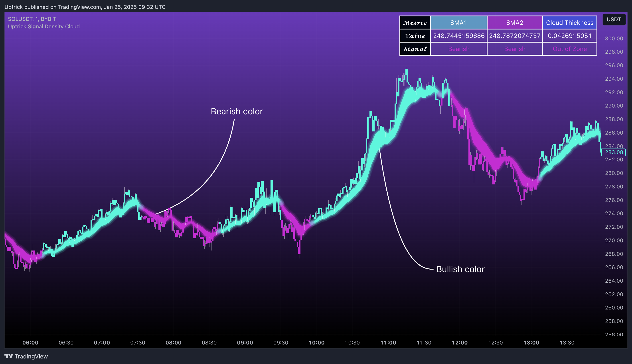
Task: Click the Bullish color annotation text
Action: [x=460, y=269]
